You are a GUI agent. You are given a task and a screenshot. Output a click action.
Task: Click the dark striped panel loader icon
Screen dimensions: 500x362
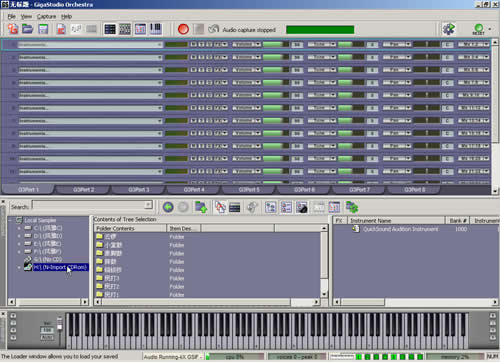point(235,207)
